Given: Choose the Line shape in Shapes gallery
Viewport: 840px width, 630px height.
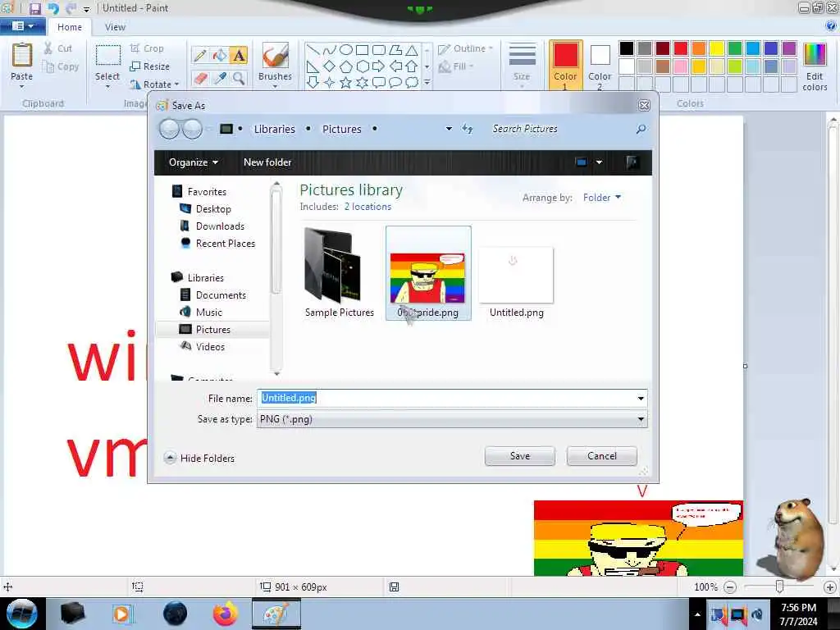Looking at the screenshot, I should pos(313,50).
